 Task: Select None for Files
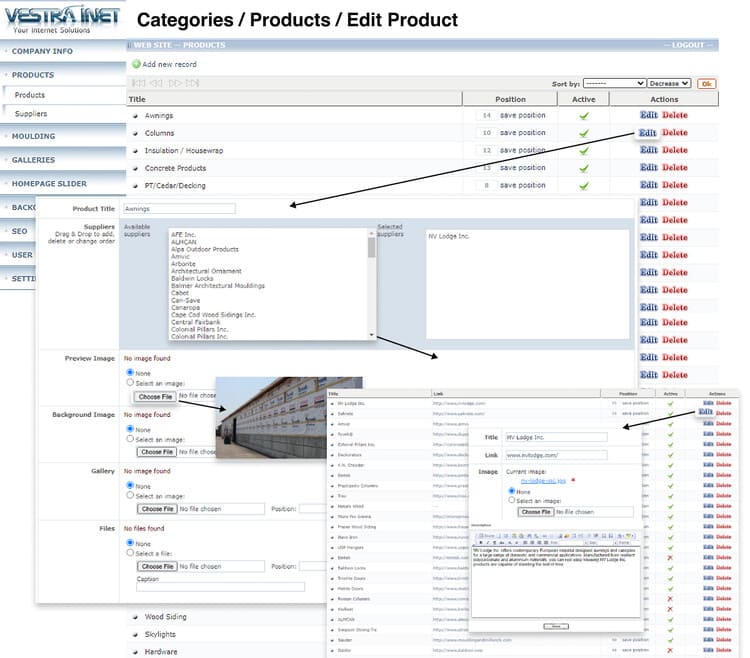(x=130, y=542)
